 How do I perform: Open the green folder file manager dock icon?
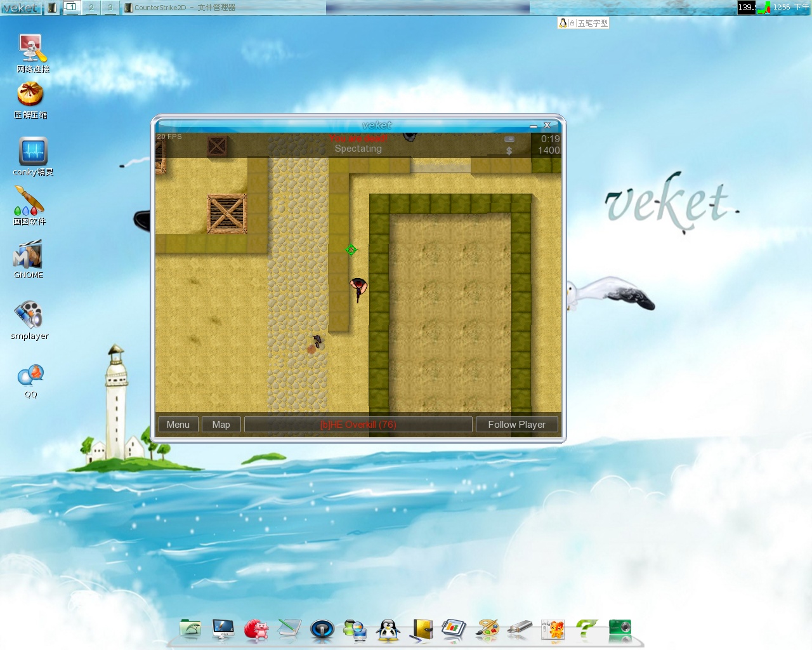pos(190,629)
